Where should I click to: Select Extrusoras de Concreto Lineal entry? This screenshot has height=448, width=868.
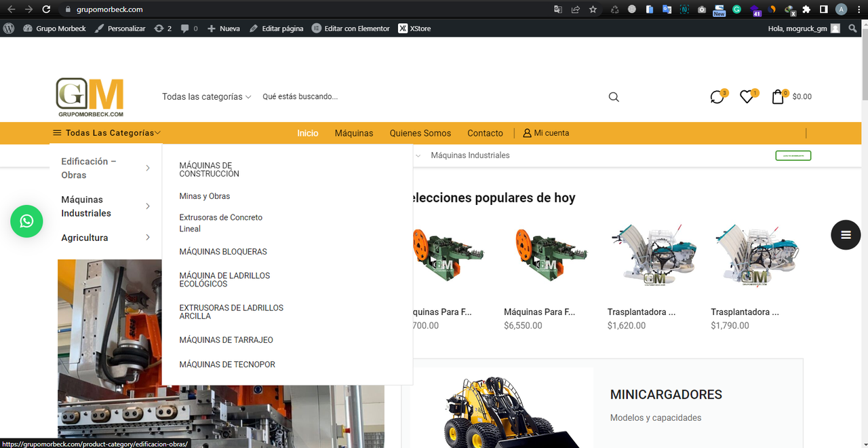click(221, 223)
